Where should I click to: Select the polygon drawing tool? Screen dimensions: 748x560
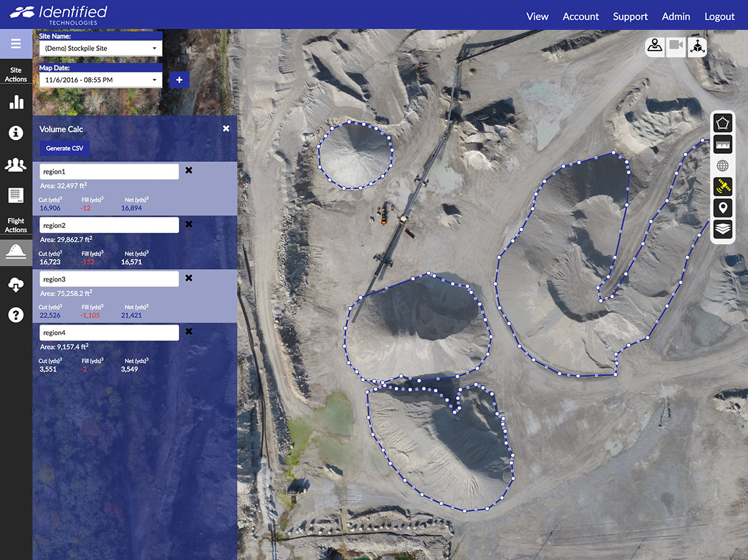point(722,123)
